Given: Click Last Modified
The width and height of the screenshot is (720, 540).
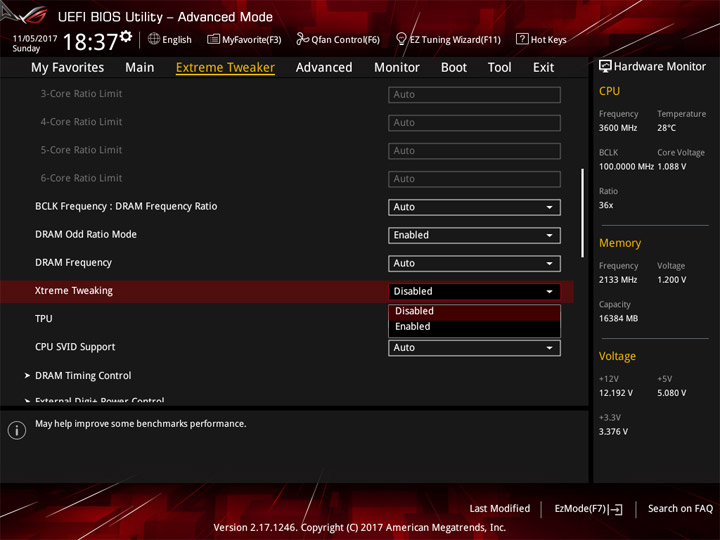Looking at the screenshot, I should click(500, 509).
